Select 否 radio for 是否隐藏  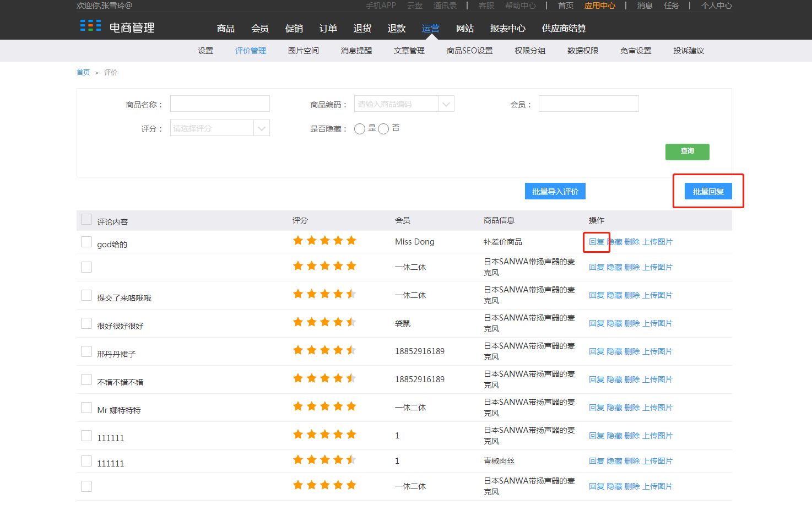[383, 129]
